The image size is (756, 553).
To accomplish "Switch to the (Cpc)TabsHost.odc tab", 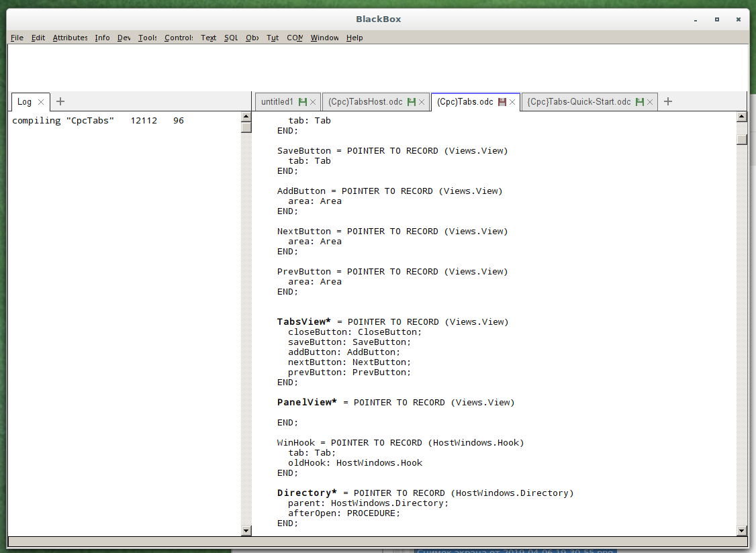I will (365, 102).
